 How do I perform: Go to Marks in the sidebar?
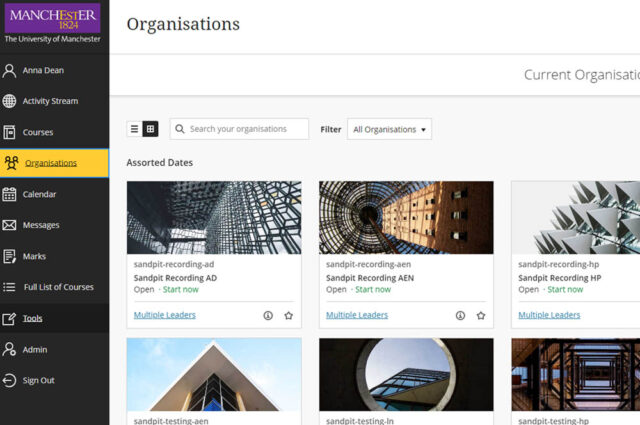tap(34, 256)
